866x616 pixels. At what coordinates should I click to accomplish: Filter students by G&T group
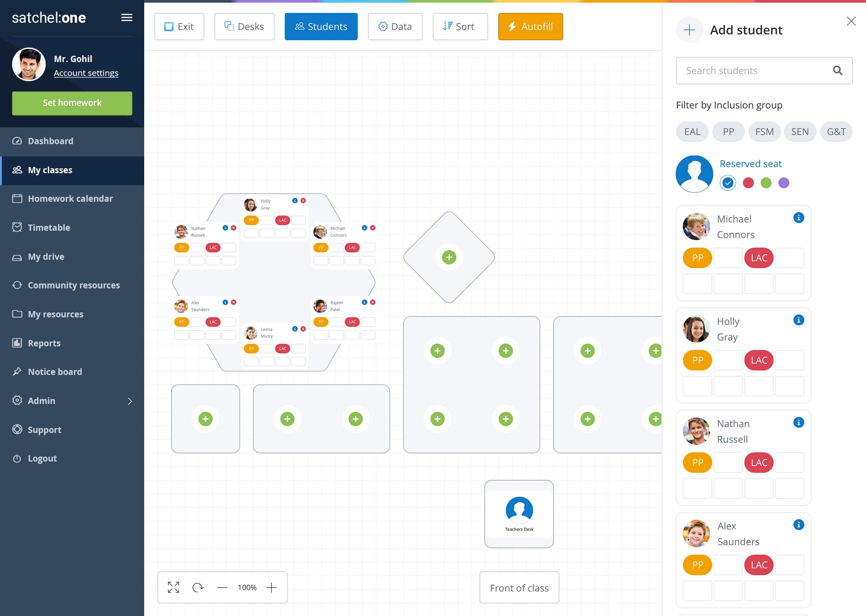click(836, 131)
